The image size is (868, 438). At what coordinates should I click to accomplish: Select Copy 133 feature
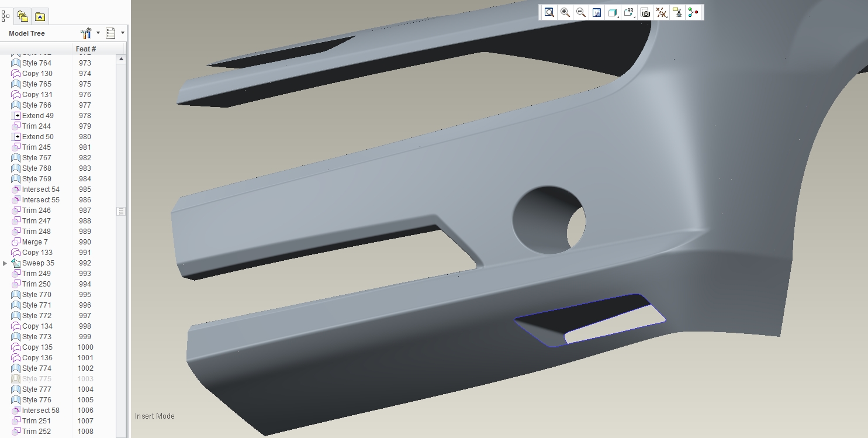[x=37, y=253]
